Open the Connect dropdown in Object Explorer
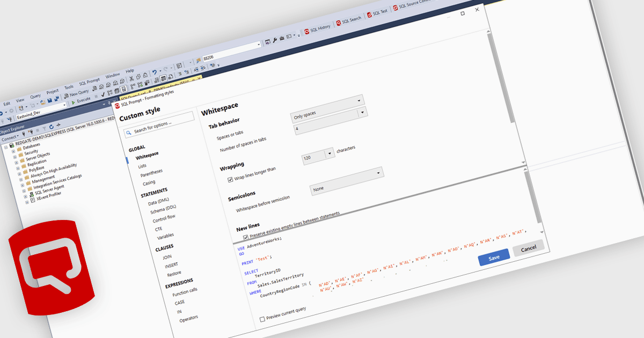The height and width of the screenshot is (338, 644). 10,137
